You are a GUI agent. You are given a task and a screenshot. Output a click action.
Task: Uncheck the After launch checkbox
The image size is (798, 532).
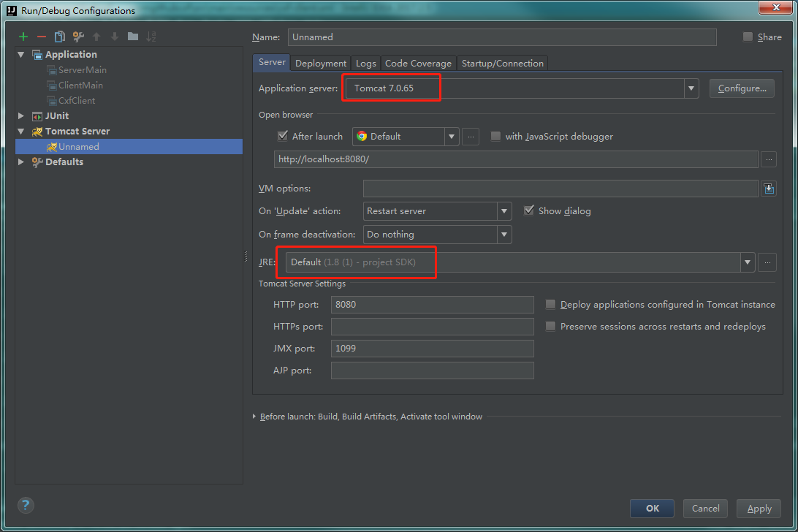[283, 136]
